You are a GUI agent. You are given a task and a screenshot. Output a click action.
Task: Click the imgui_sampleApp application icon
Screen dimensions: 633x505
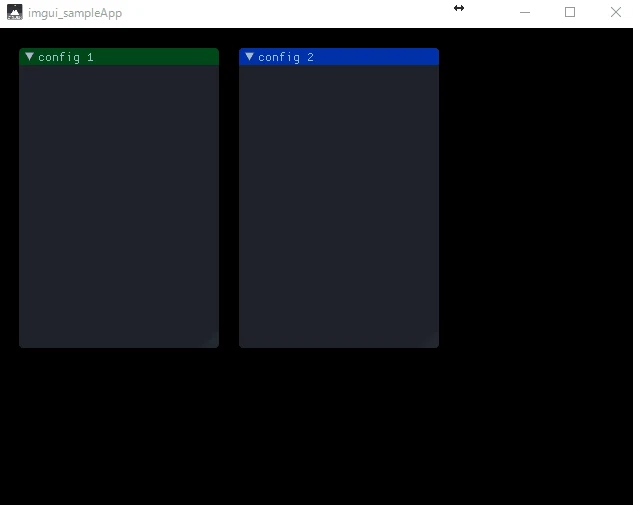[15, 12]
